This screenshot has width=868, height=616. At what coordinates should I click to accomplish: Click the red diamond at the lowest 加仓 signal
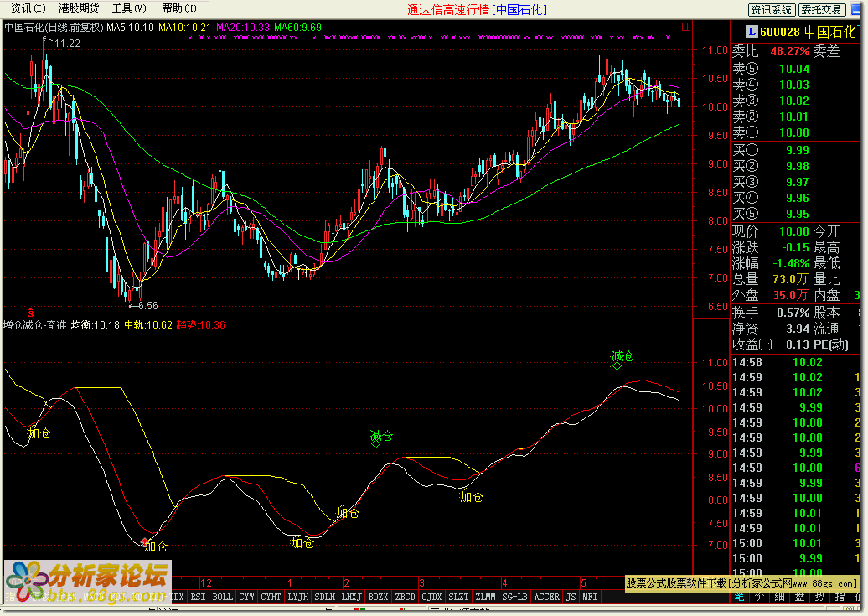point(144,541)
